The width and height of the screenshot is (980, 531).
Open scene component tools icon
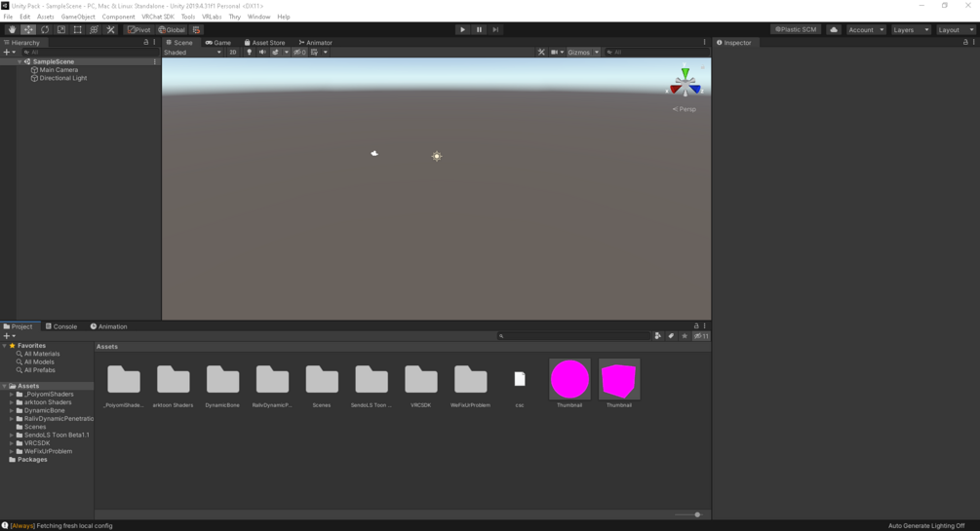(x=541, y=52)
